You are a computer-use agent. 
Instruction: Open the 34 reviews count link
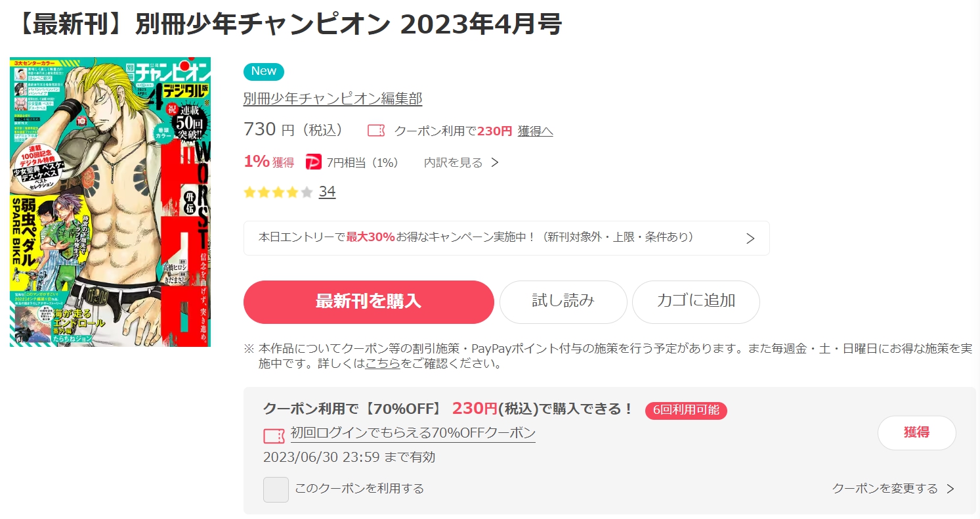[x=327, y=192]
